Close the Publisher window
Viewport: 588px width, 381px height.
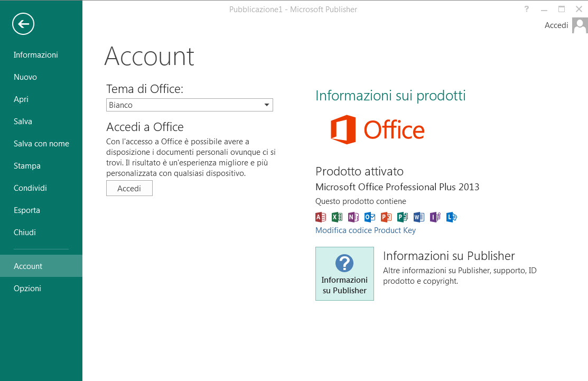click(x=579, y=9)
